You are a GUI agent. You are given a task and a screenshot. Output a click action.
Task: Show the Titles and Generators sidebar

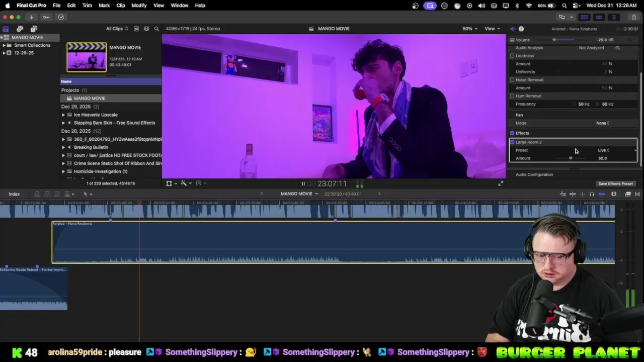pos(34,29)
